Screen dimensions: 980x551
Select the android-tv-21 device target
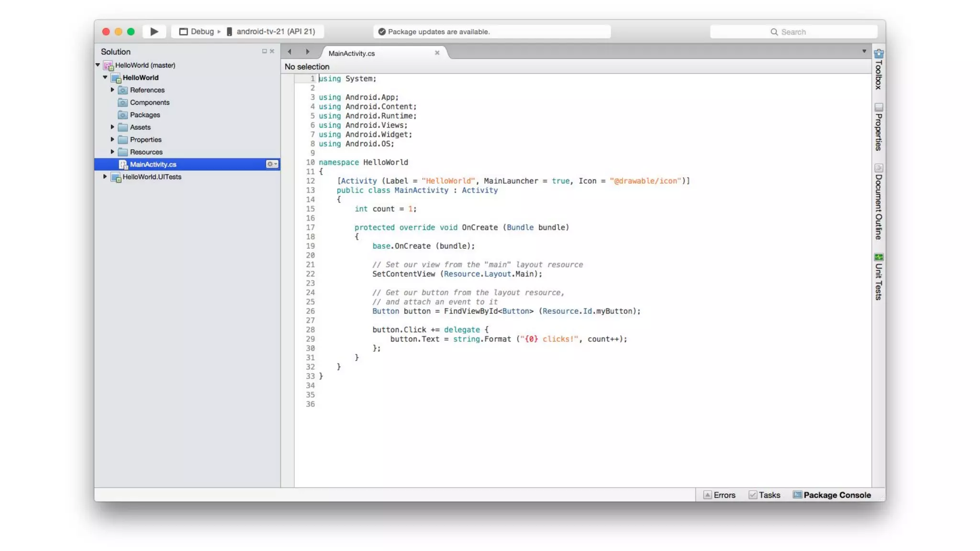(271, 32)
